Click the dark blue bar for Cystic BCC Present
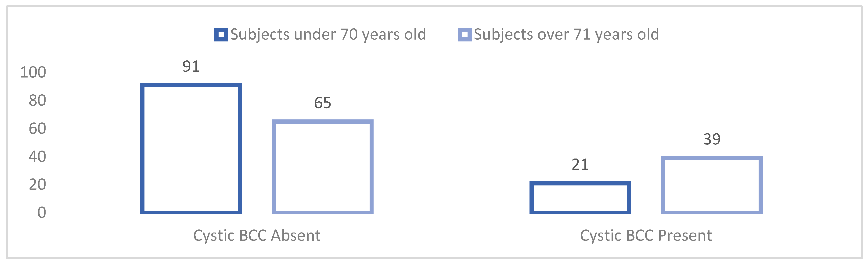This screenshot has height=266, width=868. (580, 198)
